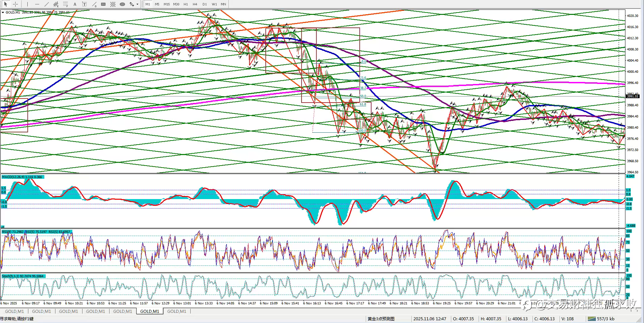The width and height of the screenshot is (644, 323).
Task: Select the Text Label tool
Action: (x=85, y=4)
